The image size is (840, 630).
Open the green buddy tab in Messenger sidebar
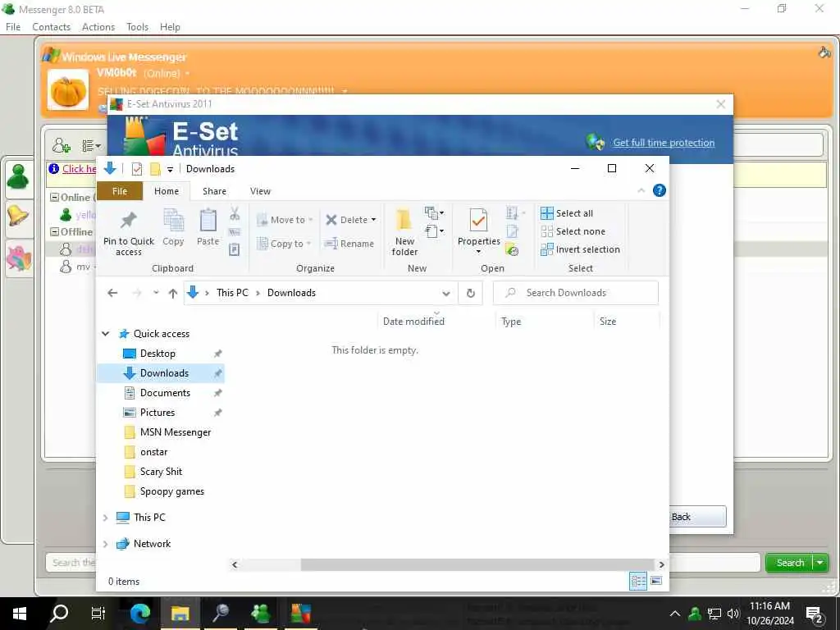point(18,177)
